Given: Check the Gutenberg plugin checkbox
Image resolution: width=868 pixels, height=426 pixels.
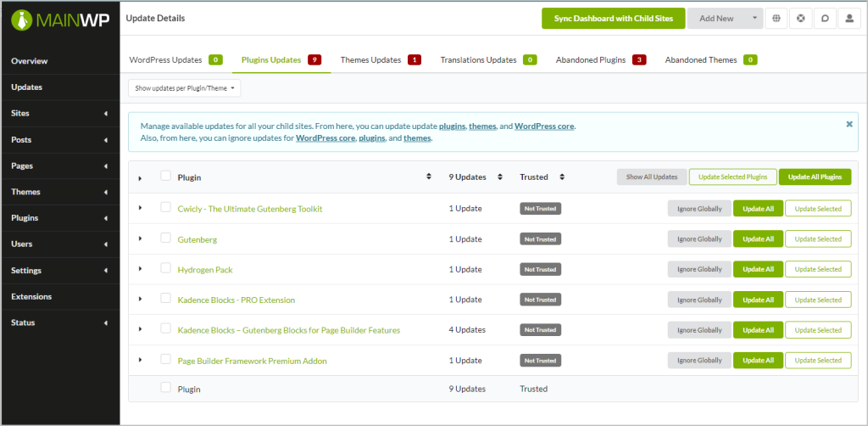Looking at the screenshot, I should (165, 238).
